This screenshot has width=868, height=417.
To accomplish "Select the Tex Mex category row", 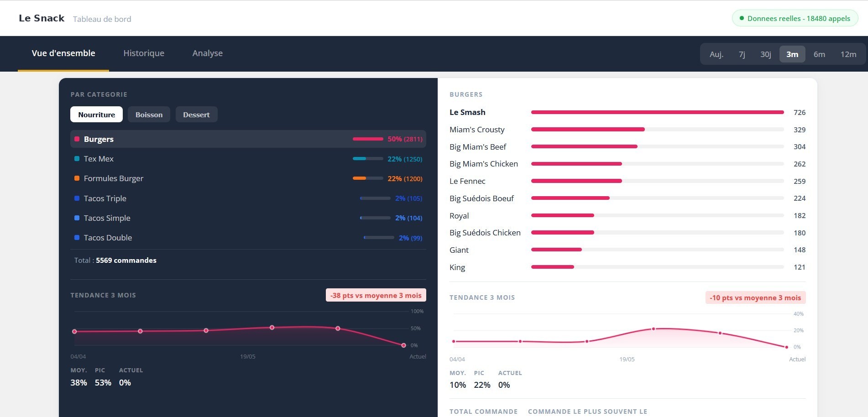I will point(248,159).
